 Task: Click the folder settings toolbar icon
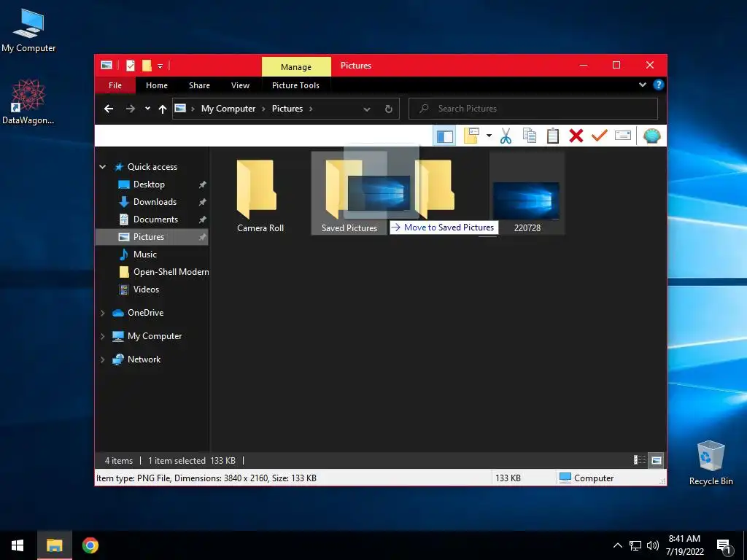(x=471, y=136)
